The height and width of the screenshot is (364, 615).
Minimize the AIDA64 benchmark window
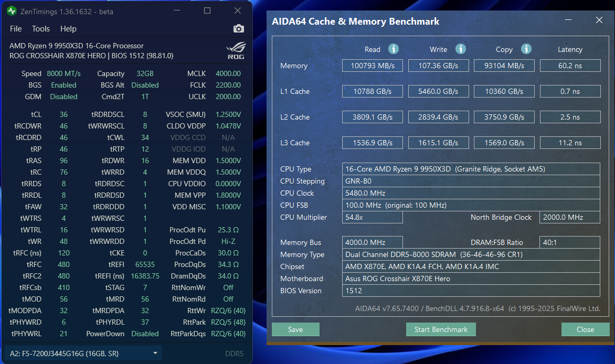tap(568, 20)
